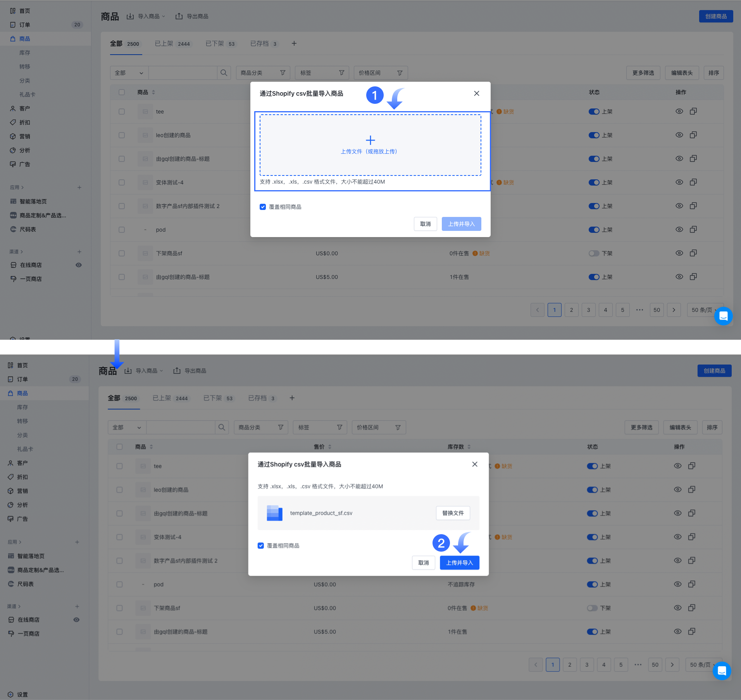Open the 标签 filter in the lower screenshot
The width and height of the screenshot is (741, 700).
pos(320,427)
